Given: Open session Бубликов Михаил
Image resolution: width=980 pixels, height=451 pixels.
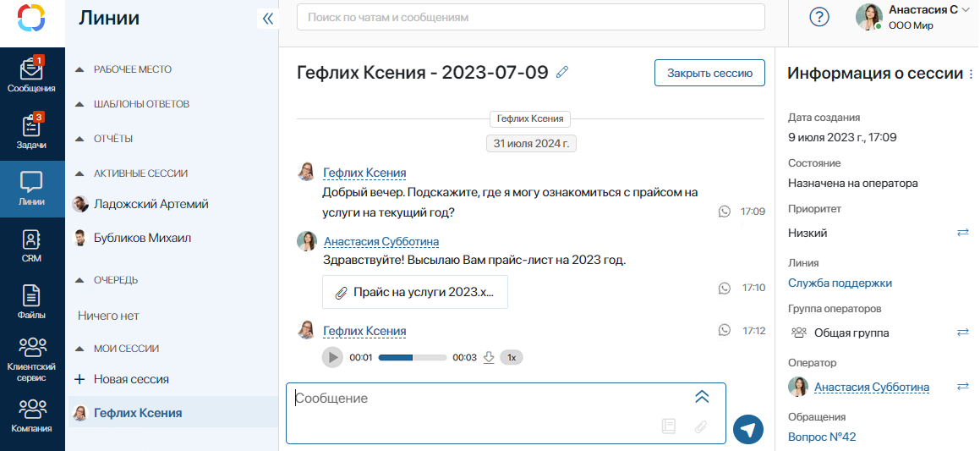Looking at the screenshot, I should [x=143, y=238].
